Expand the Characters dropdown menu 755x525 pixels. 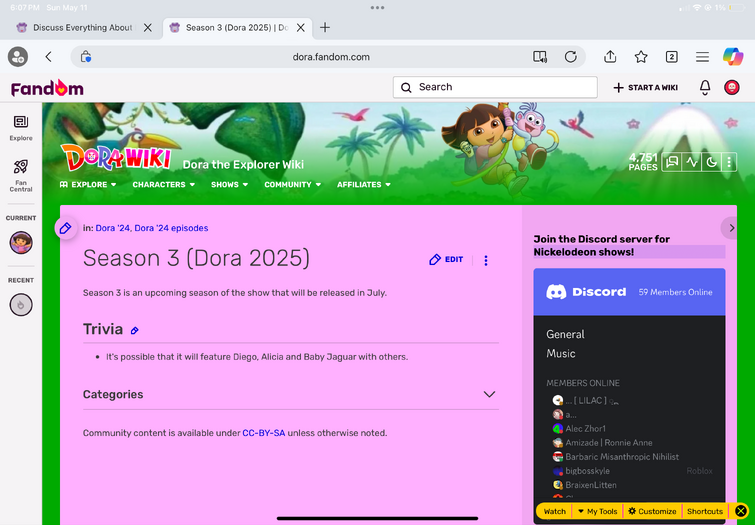coord(164,184)
